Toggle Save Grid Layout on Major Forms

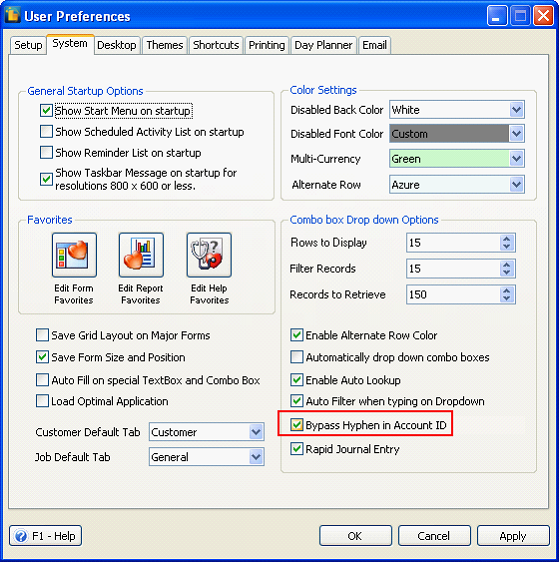[42, 335]
